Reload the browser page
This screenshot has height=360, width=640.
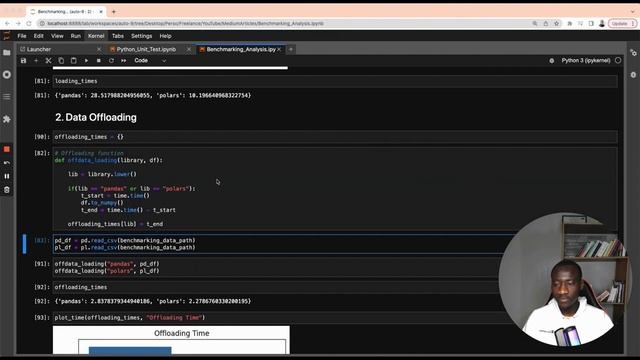[x=29, y=24]
